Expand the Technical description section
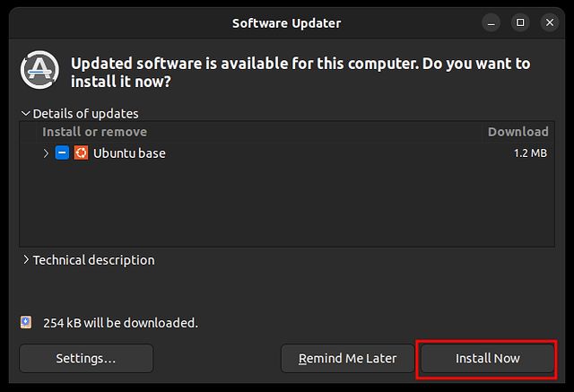This screenshot has height=392, width=574. click(x=26, y=260)
